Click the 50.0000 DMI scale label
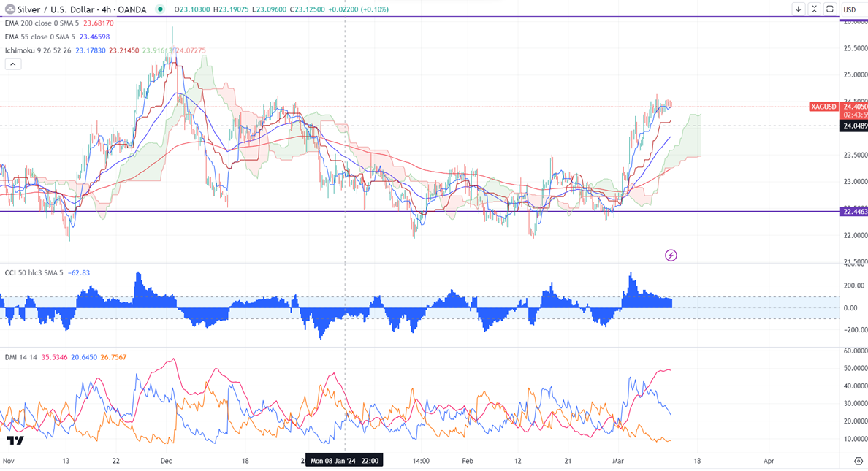868x471 pixels. tap(856, 368)
